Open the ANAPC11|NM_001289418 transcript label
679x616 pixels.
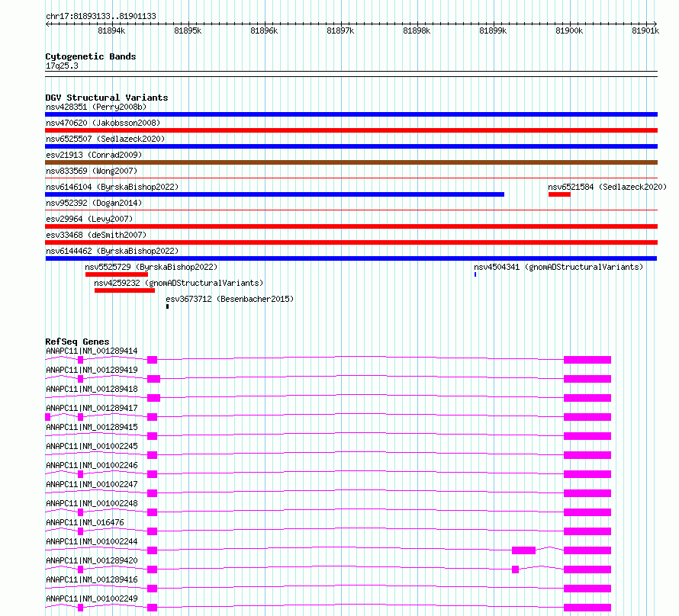tap(92, 389)
